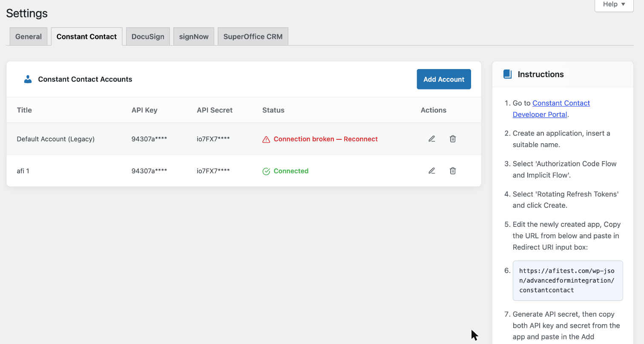
Task: Click the Constant Contact Accounts user icon
Action: point(28,79)
